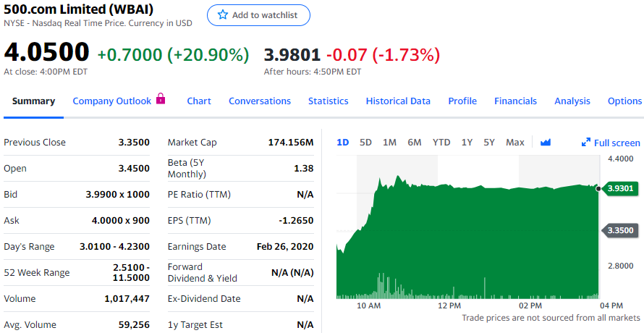This screenshot has width=644, height=333.
Task: Switch chart to 6M range
Action: (x=415, y=142)
